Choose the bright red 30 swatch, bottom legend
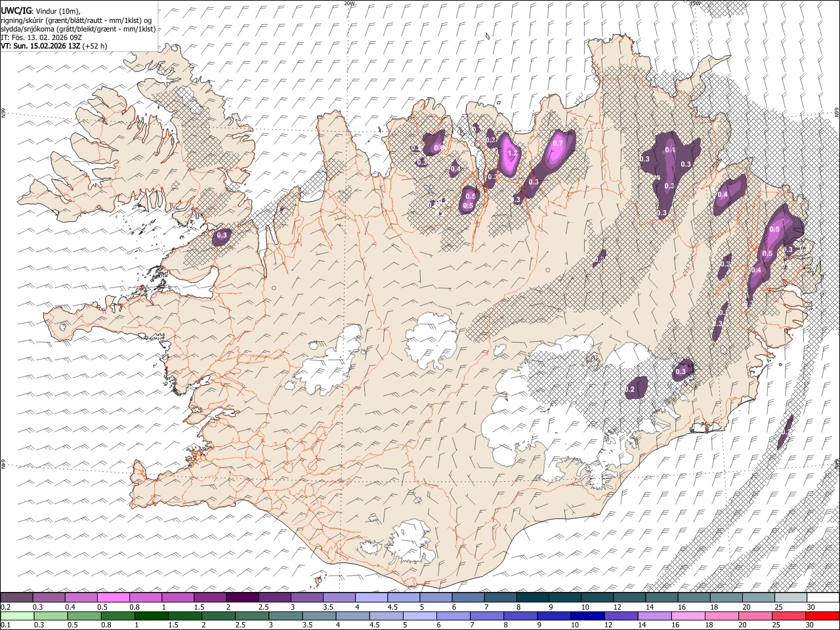This screenshot has height=630, width=840. tap(822, 616)
